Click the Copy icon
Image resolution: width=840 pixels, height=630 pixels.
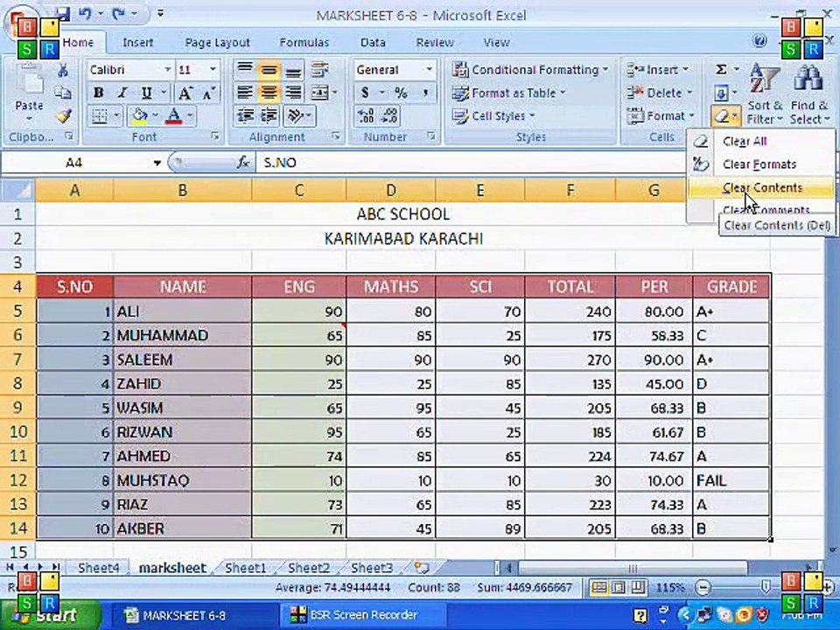[63, 93]
